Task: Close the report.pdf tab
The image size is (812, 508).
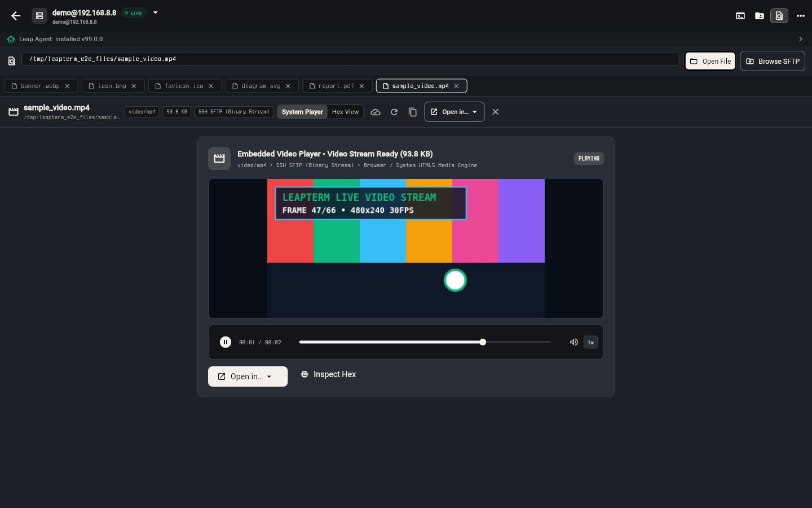Action: [361, 86]
